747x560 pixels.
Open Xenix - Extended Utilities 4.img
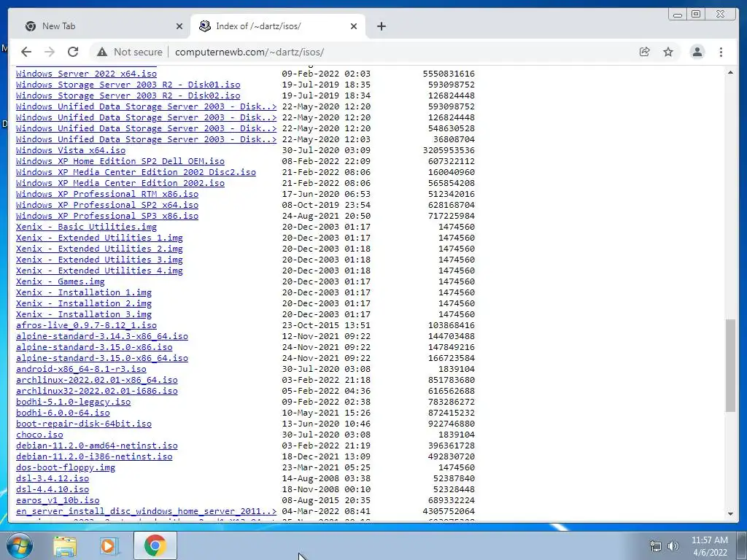pos(99,271)
